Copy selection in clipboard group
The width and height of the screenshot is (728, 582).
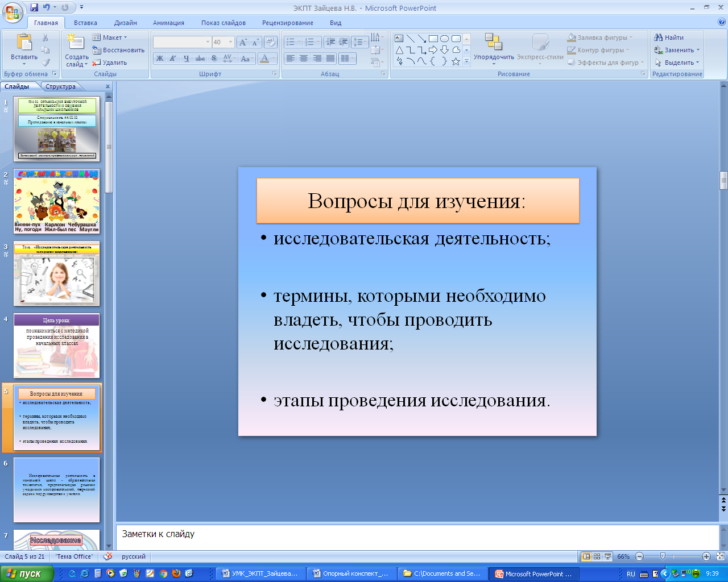[x=45, y=50]
